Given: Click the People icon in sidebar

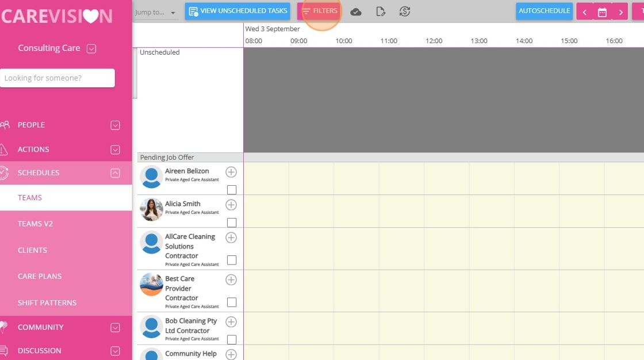Looking at the screenshot, I should coord(5,125).
